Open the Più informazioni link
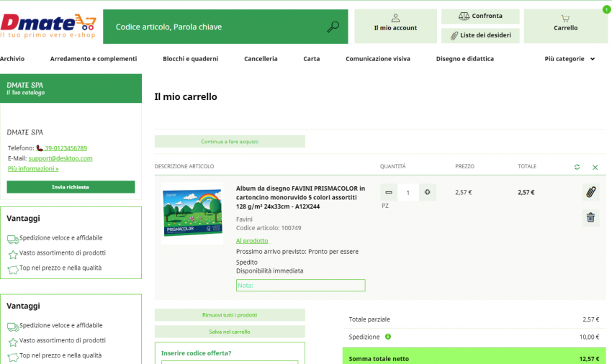Viewport: 612px width, 364px height. [33, 168]
